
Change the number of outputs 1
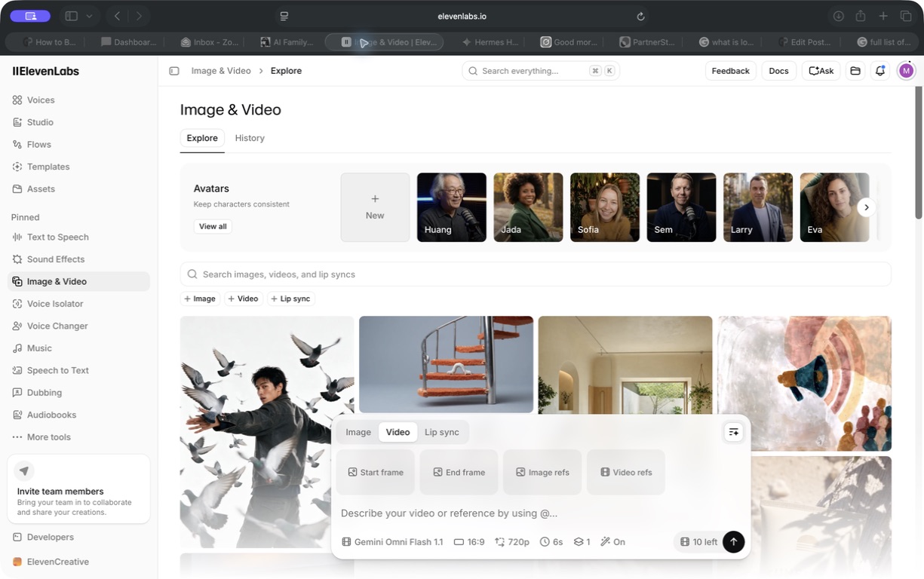click(x=582, y=542)
